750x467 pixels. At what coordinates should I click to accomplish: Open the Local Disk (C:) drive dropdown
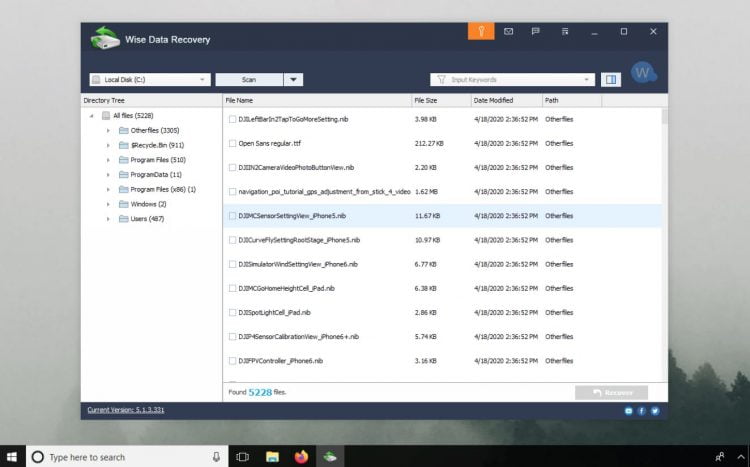click(x=150, y=79)
